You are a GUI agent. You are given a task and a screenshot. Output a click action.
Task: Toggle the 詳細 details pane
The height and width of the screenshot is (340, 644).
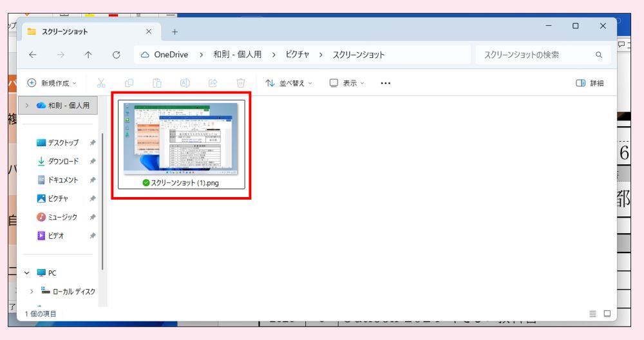(x=589, y=83)
